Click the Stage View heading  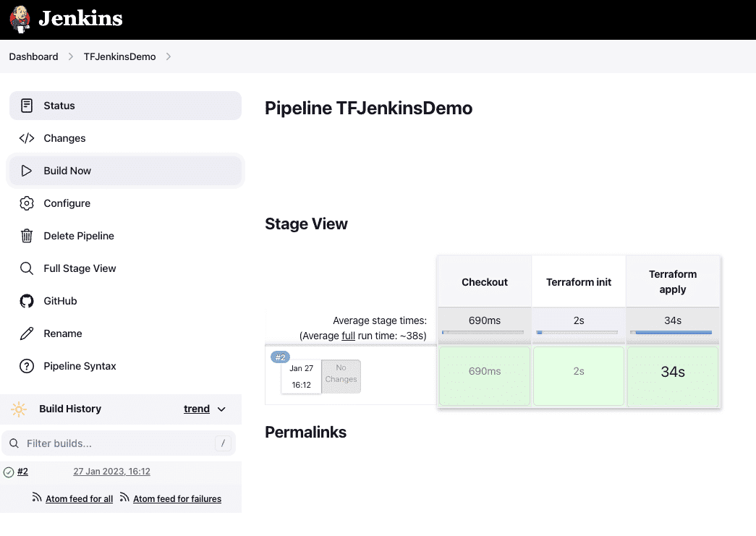(306, 224)
